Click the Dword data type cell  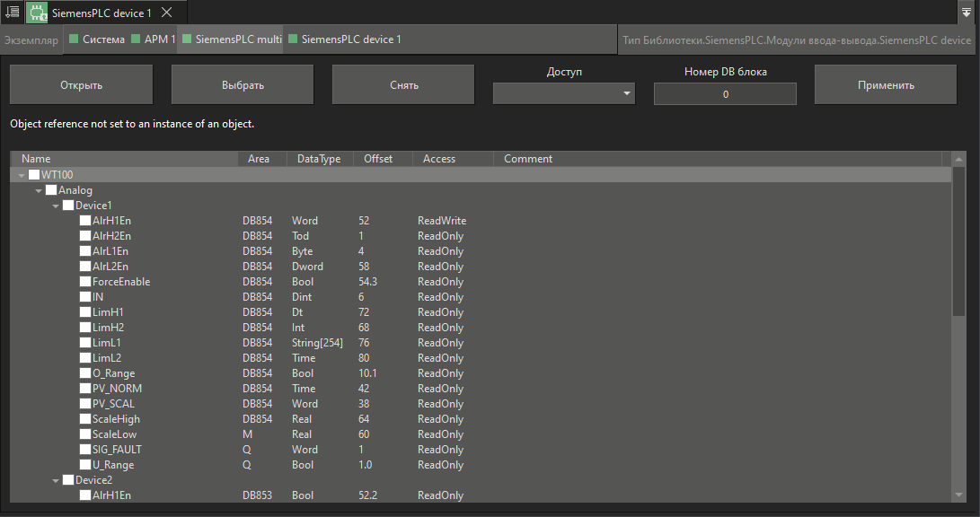[307, 267]
